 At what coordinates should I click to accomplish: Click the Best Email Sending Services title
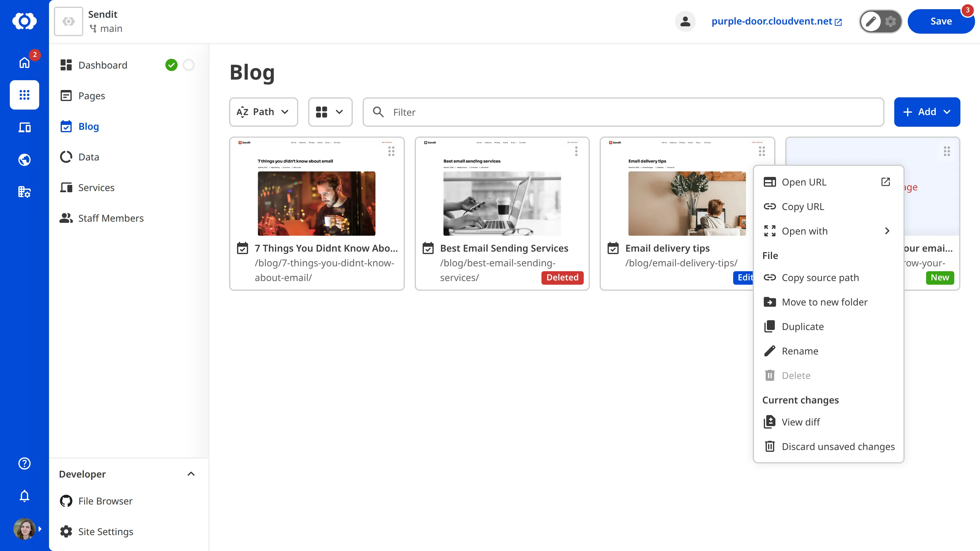point(504,248)
